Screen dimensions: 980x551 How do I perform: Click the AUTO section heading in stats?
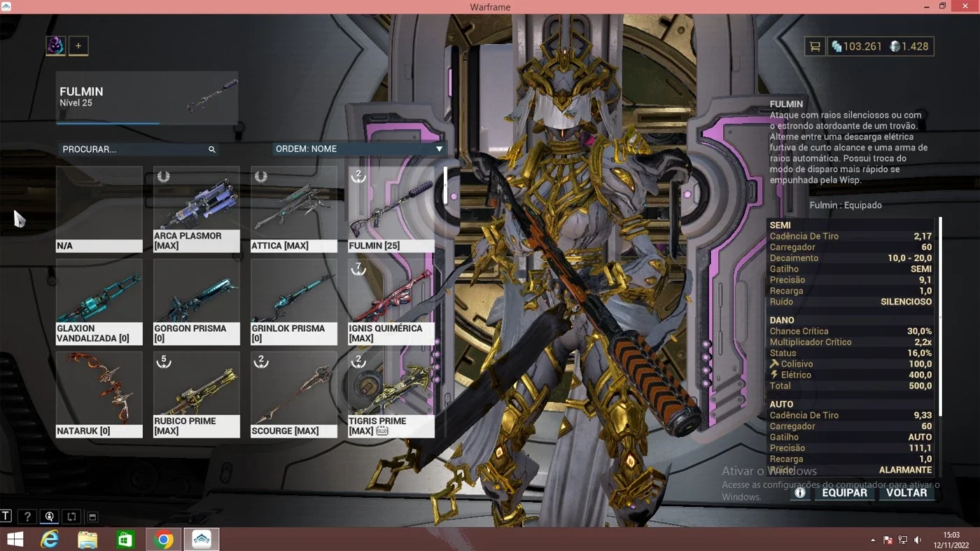(781, 405)
